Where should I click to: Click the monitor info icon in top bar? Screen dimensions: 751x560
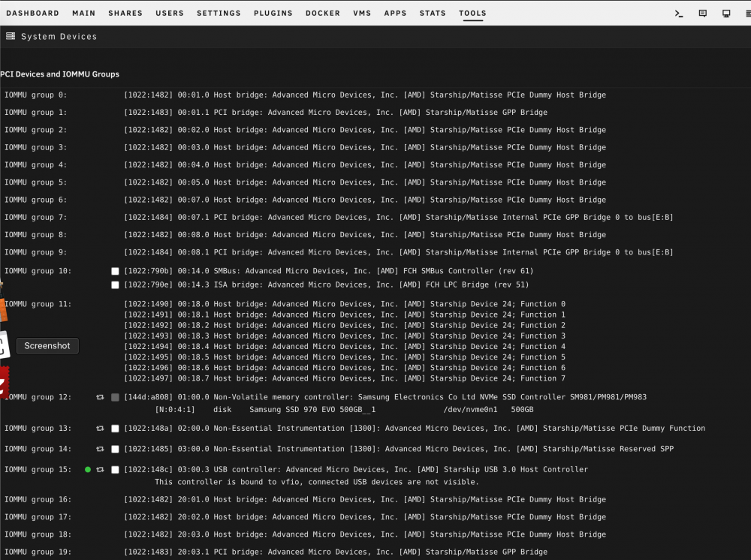[726, 14]
